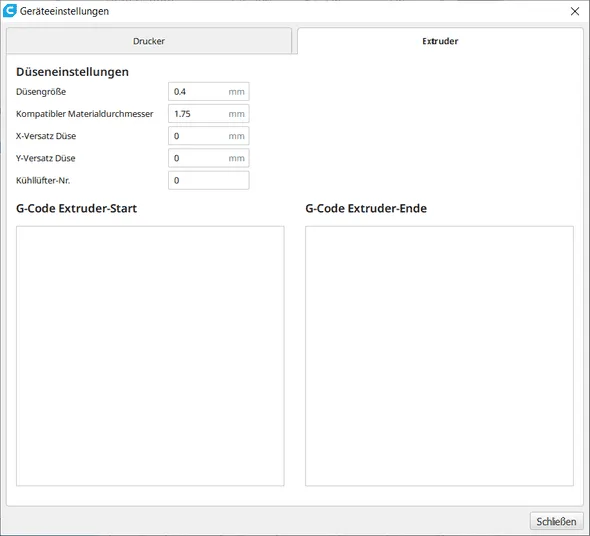Click the Schließen button

point(556,521)
